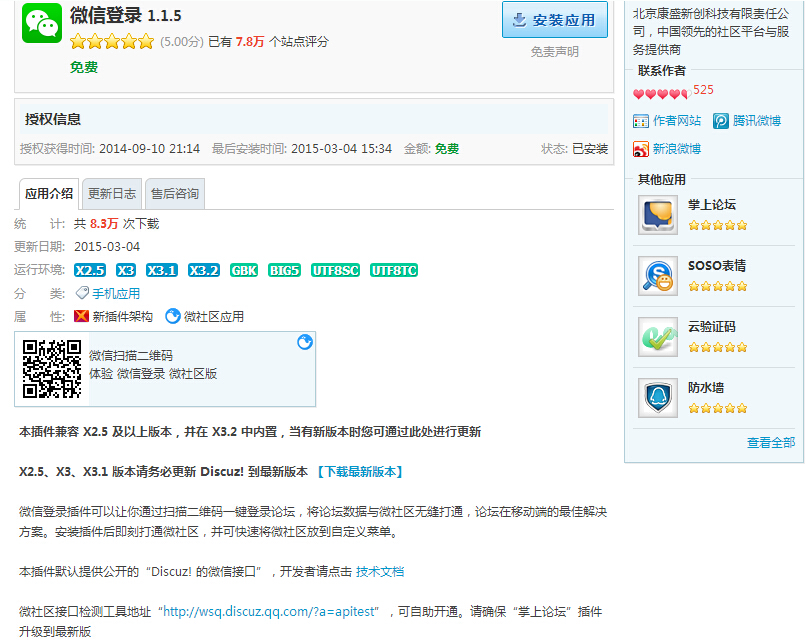Screen dimensions: 806x644
Task: Open the 掌上论坛 app title
Action: pyautogui.click(x=712, y=205)
